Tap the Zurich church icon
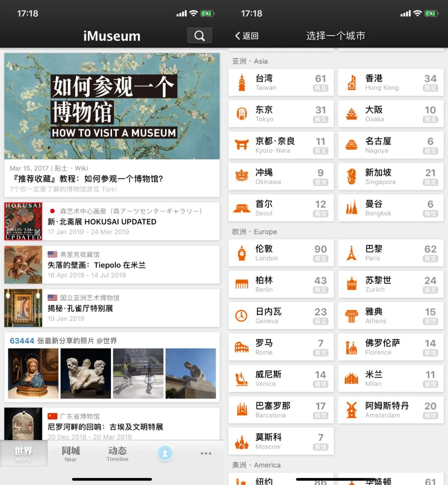448x485 pixels. pyautogui.click(x=351, y=284)
